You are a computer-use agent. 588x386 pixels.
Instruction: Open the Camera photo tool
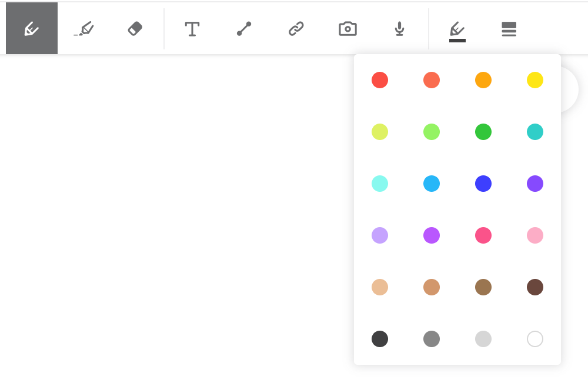pyautogui.click(x=348, y=28)
